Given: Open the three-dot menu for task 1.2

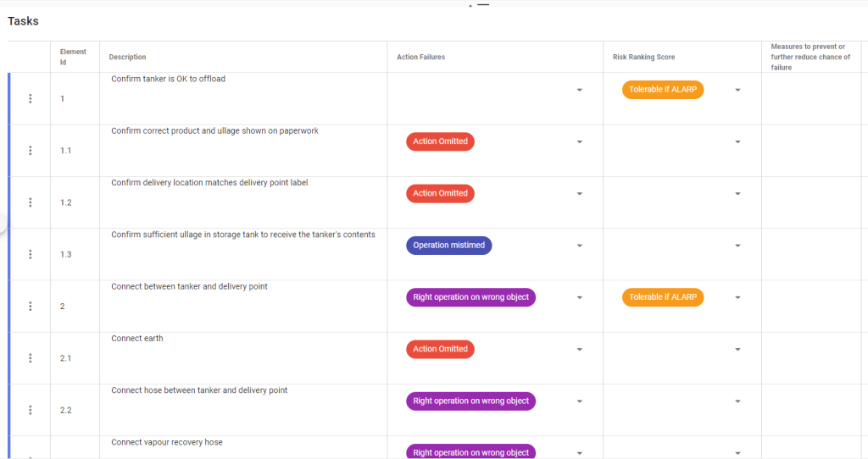Looking at the screenshot, I should (31, 202).
